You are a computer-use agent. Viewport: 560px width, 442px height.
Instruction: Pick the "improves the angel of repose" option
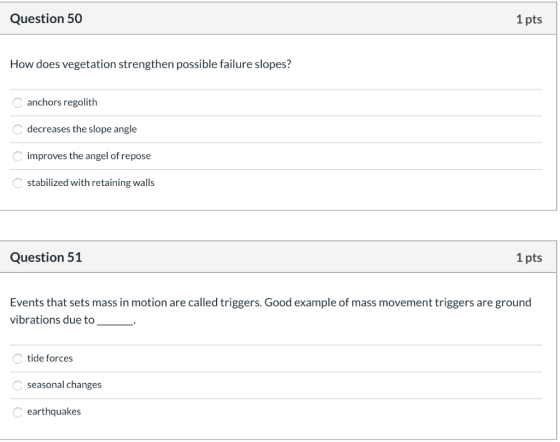pos(18,156)
